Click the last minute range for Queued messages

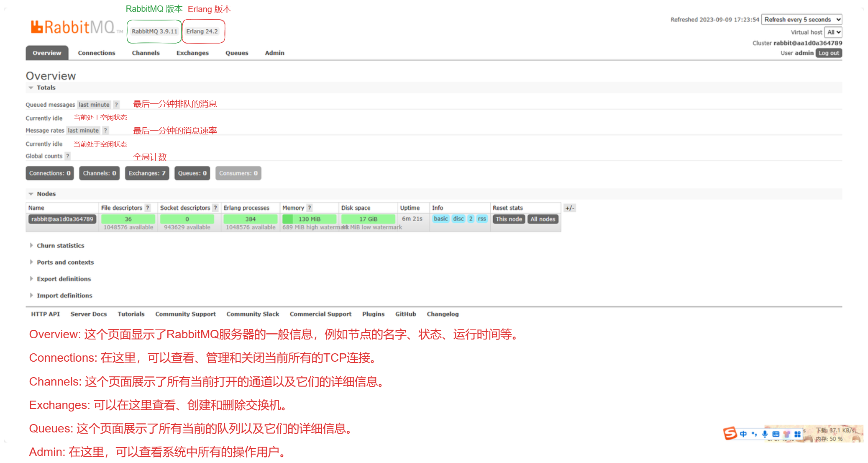click(94, 105)
